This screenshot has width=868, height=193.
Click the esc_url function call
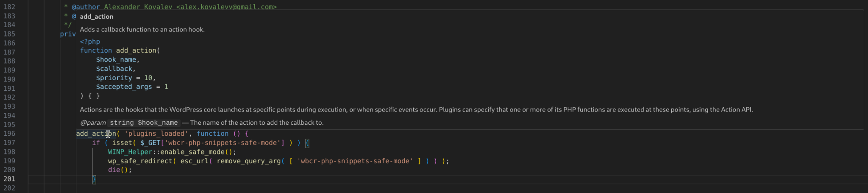[194, 161]
